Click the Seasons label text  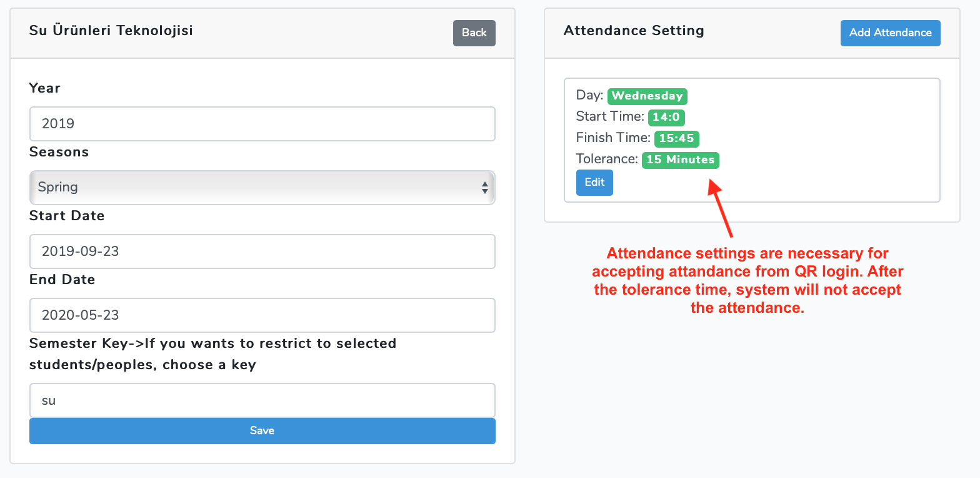(59, 152)
